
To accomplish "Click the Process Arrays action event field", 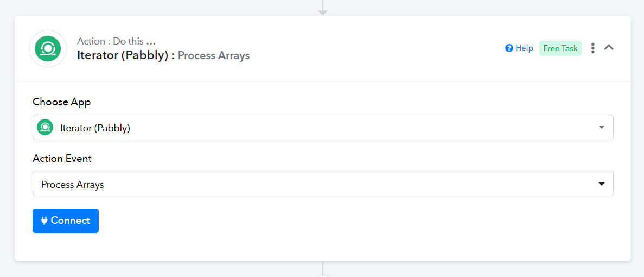I will (x=323, y=183).
